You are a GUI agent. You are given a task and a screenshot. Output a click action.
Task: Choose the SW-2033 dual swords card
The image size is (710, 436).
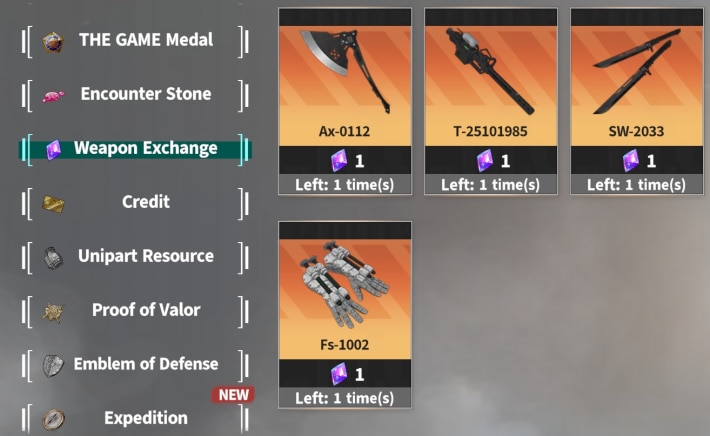point(637,101)
